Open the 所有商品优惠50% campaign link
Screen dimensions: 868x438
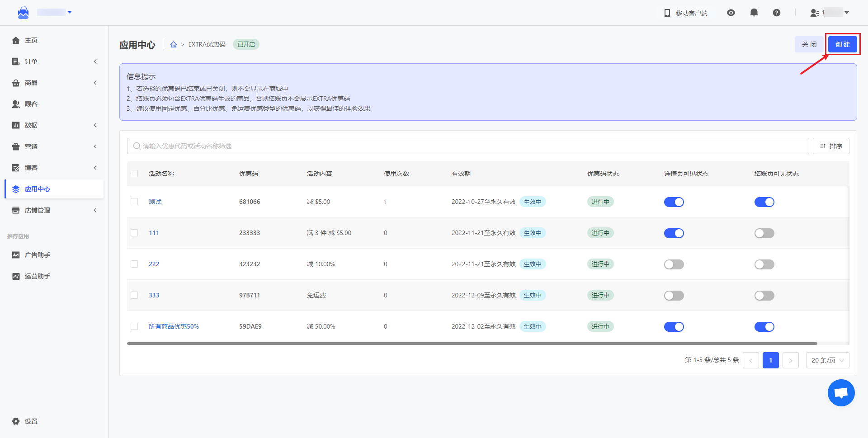click(174, 326)
